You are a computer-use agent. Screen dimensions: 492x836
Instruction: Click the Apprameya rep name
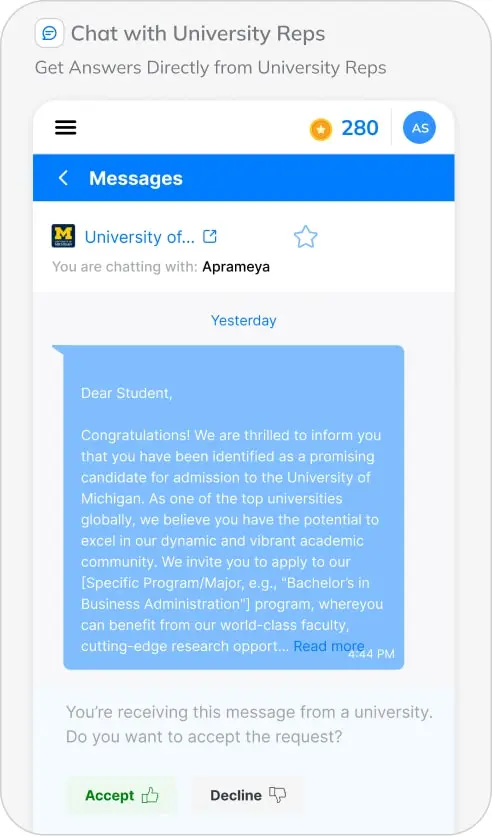click(x=236, y=267)
